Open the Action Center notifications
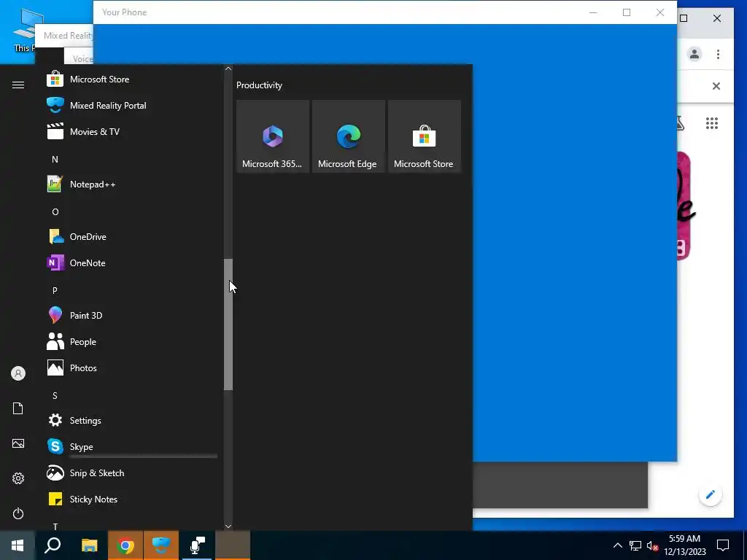This screenshot has height=560, width=747. (723, 545)
